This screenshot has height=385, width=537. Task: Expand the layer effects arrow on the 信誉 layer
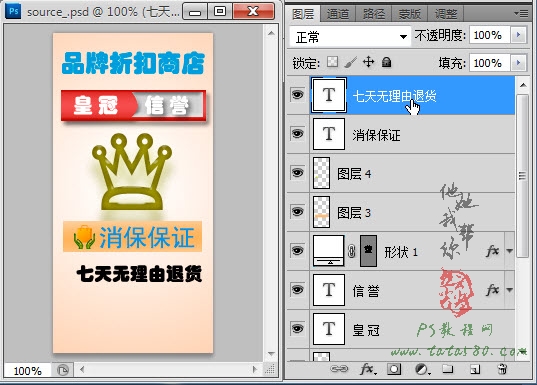click(510, 290)
